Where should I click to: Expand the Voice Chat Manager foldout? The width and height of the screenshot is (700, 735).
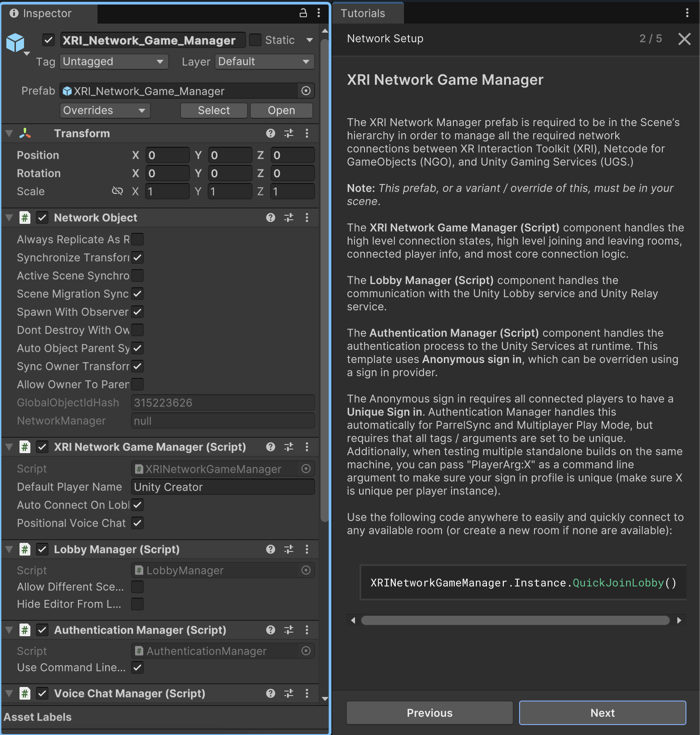click(9, 693)
